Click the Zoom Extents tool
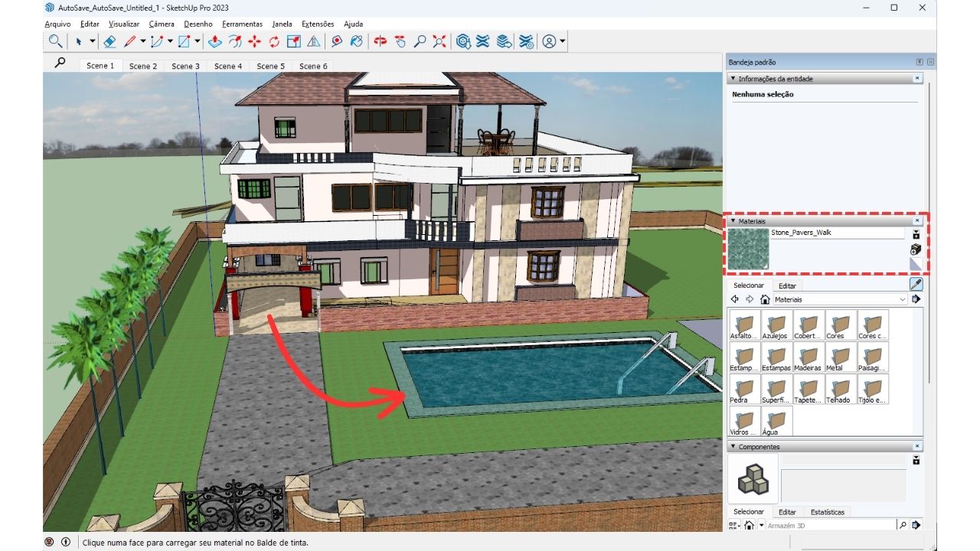This screenshot has height=551, width=980. tap(439, 41)
